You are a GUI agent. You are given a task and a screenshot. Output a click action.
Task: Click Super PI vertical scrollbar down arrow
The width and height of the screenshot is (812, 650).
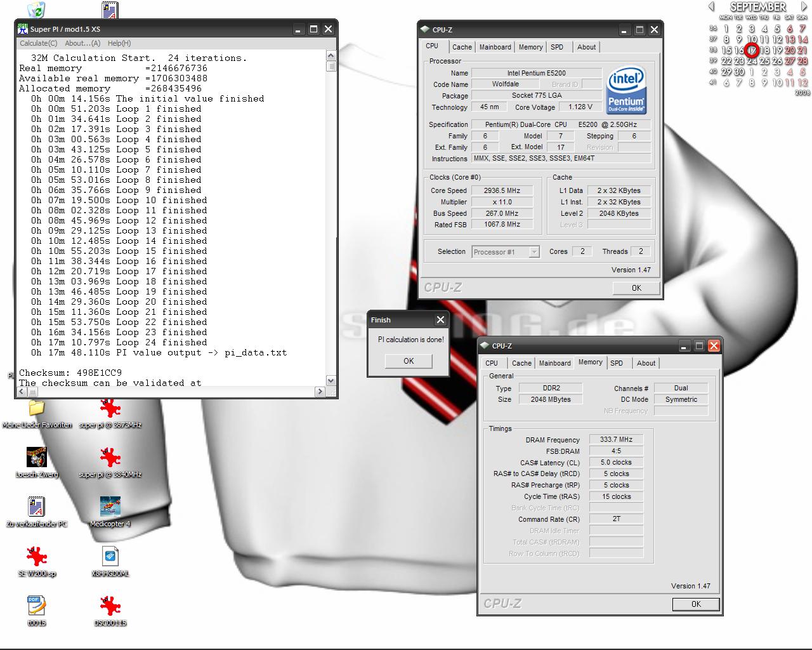point(331,381)
